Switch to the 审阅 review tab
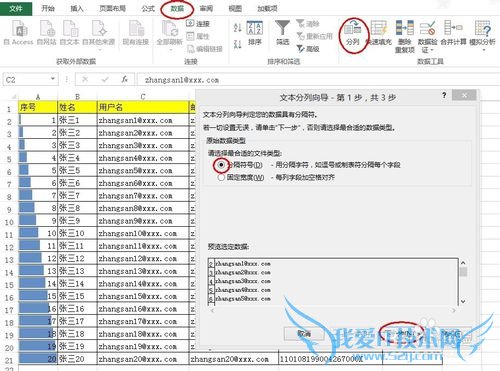Image resolution: width=500 pixels, height=371 pixels. point(206,8)
